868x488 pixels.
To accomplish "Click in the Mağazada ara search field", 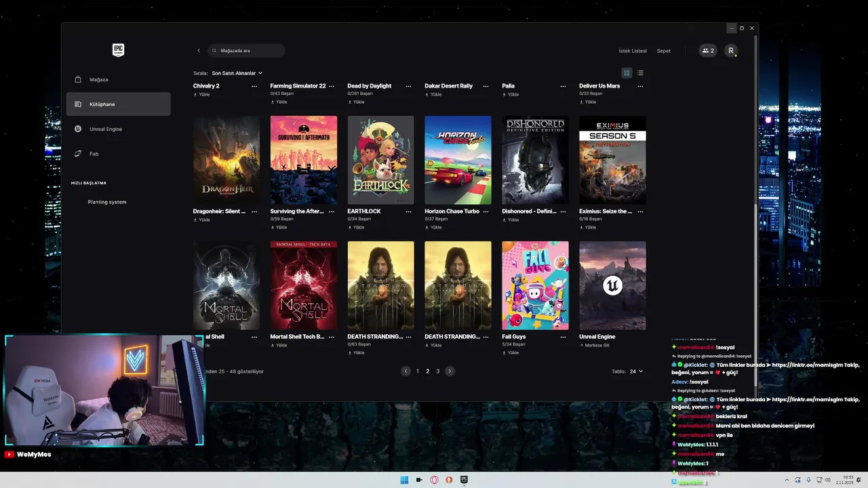I will pyautogui.click(x=246, y=51).
